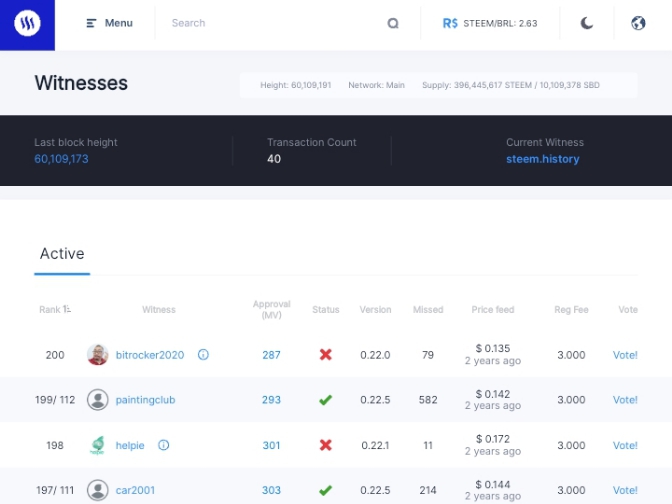Click version 0.22.1 cell
Screen dimensions: 672x504
point(375,445)
